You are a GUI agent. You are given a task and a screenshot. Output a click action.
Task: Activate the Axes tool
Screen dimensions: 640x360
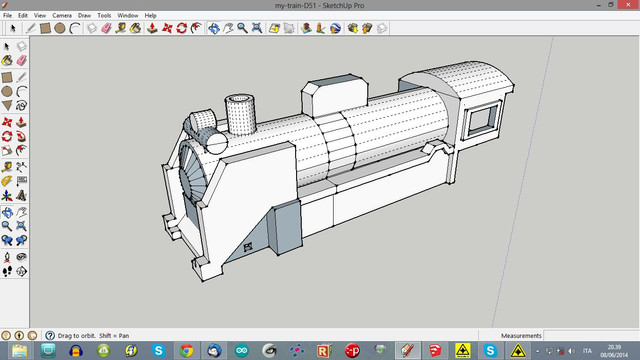(x=7, y=196)
